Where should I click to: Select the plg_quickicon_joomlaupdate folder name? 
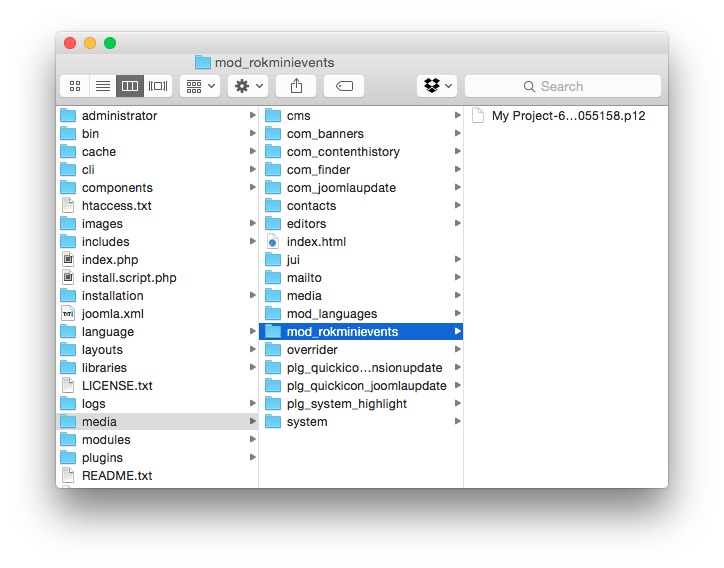[x=367, y=386]
